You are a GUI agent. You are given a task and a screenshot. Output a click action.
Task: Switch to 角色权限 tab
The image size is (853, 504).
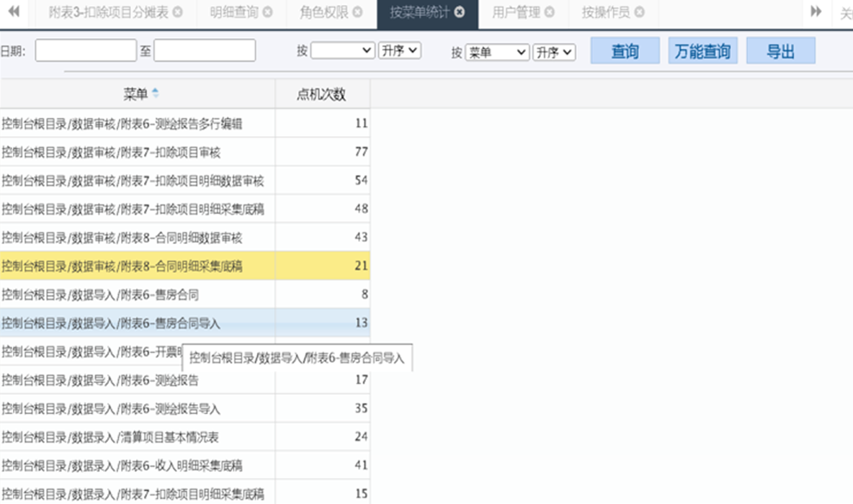click(324, 12)
